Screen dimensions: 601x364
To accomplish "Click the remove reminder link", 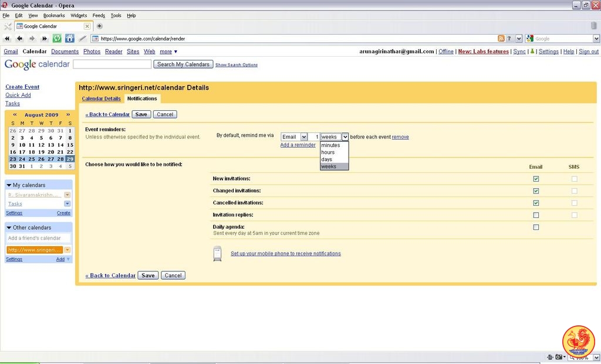I will click(400, 137).
